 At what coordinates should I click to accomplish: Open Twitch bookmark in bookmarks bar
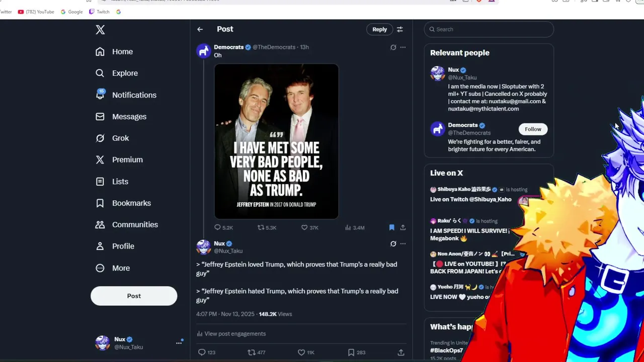click(99, 12)
